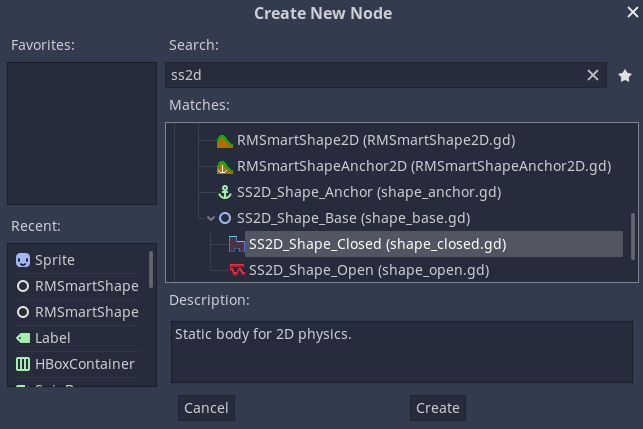Click the Matches list vertical scrollbar
The height and width of the screenshot is (429, 643).
[631, 238]
